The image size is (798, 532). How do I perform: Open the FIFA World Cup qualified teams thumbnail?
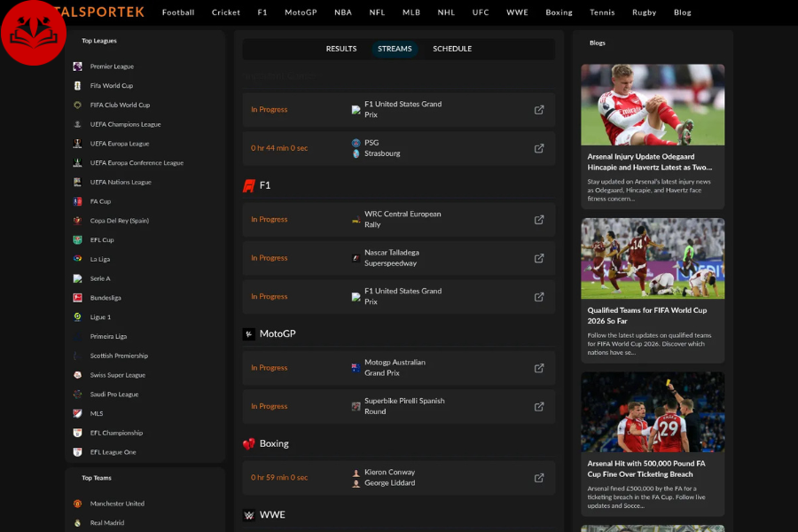click(653, 259)
